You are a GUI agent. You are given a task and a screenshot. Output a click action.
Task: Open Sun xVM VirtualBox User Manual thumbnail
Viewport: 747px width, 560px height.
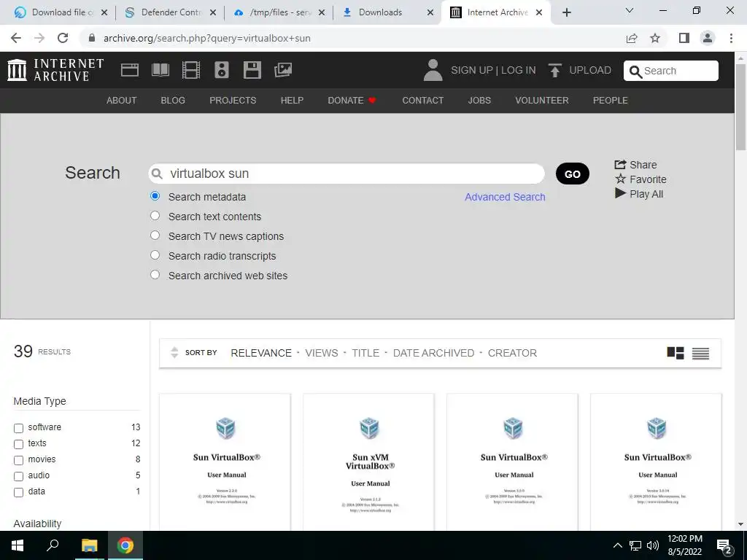point(368,462)
